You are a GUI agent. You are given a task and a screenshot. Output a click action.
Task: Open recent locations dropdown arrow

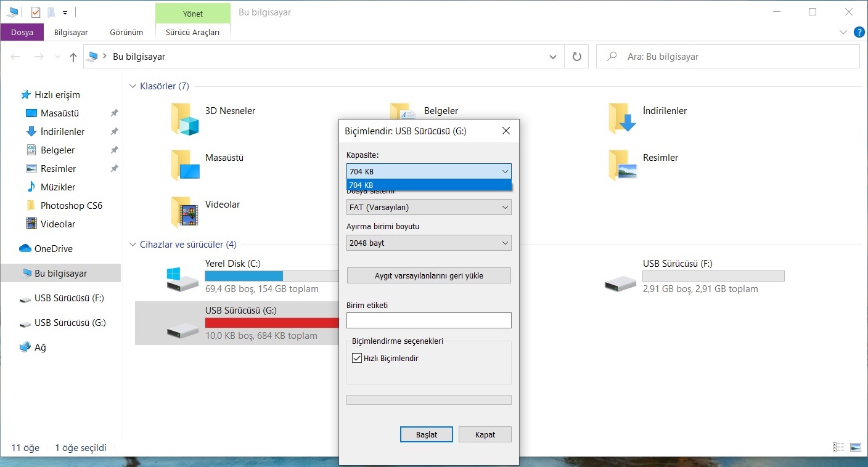(x=58, y=57)
